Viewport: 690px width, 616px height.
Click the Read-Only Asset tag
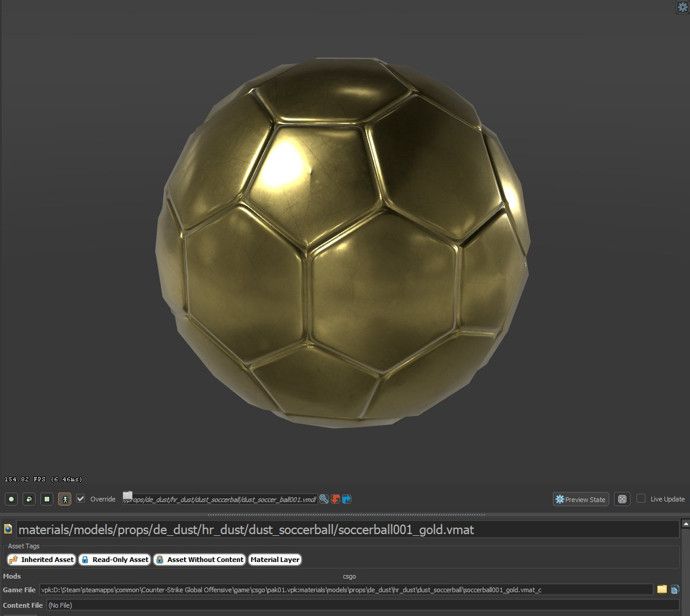[x=114, y=559]
